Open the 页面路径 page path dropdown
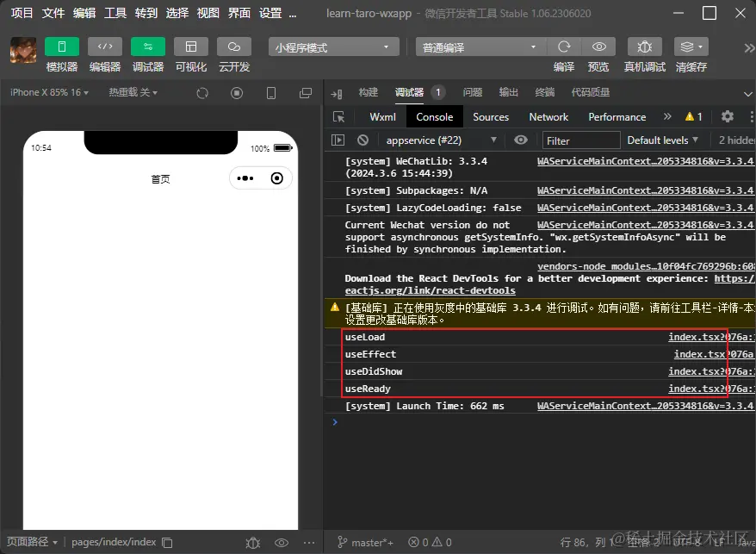 tap(32, 542)
